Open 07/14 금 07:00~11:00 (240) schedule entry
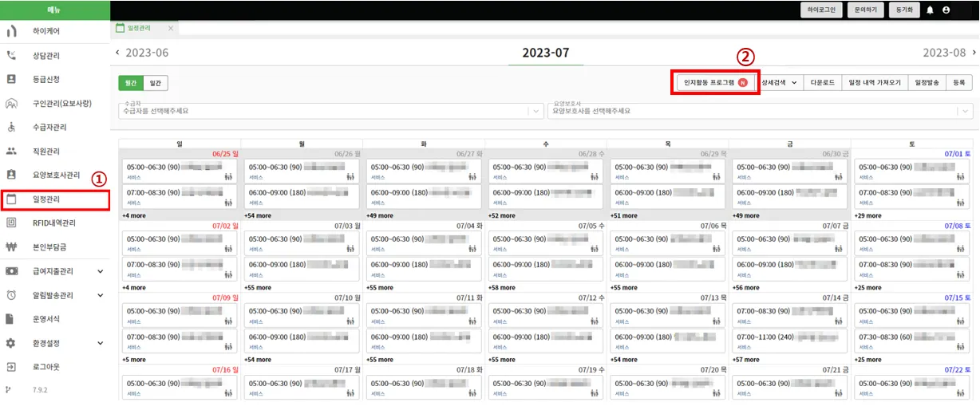Image resolution: width=980 pixels, height=406 pixels. tap(788, 341)
